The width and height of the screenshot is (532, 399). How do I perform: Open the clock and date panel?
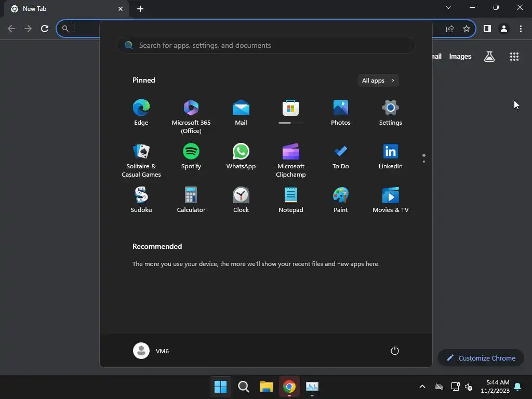(495, 387)
